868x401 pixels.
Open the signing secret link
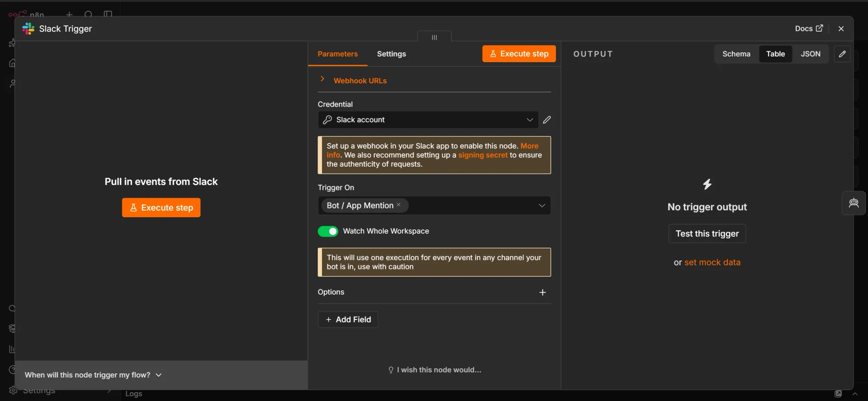[483, 155]
